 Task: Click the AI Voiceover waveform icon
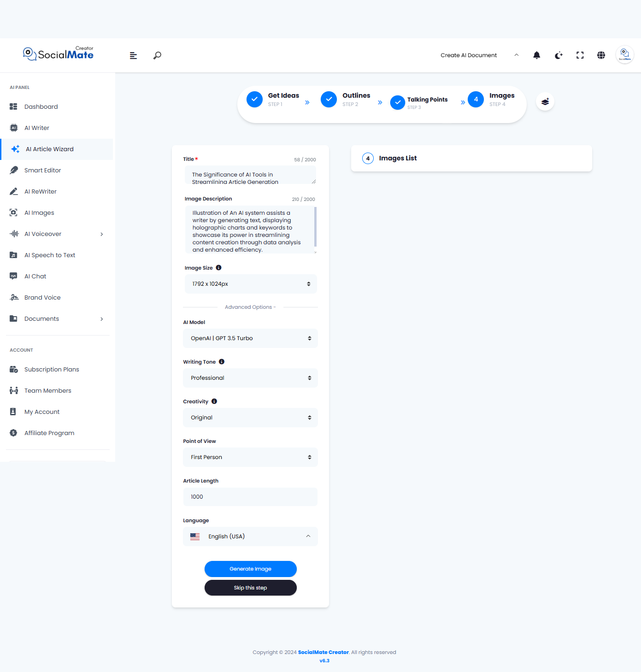tap(14, 234)
